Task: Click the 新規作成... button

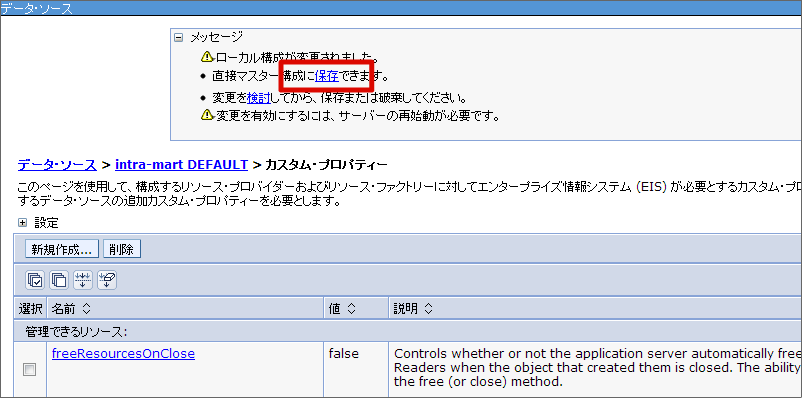Action: click(62, 250)
